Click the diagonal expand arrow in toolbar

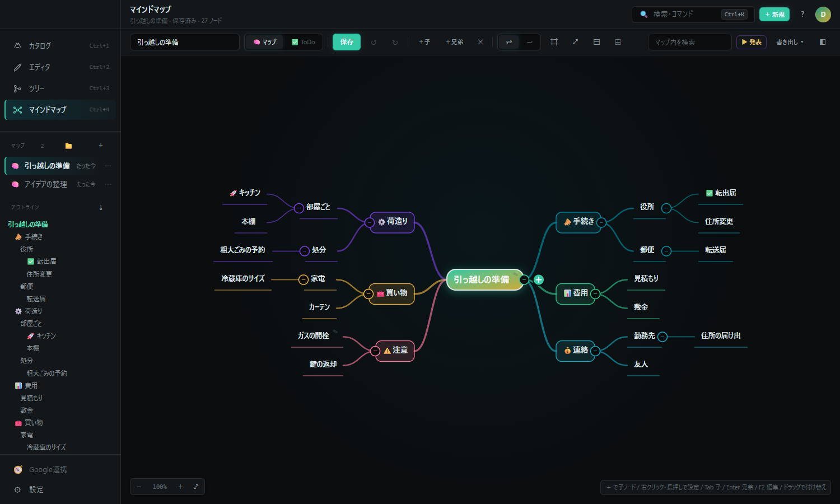[575, 42]
